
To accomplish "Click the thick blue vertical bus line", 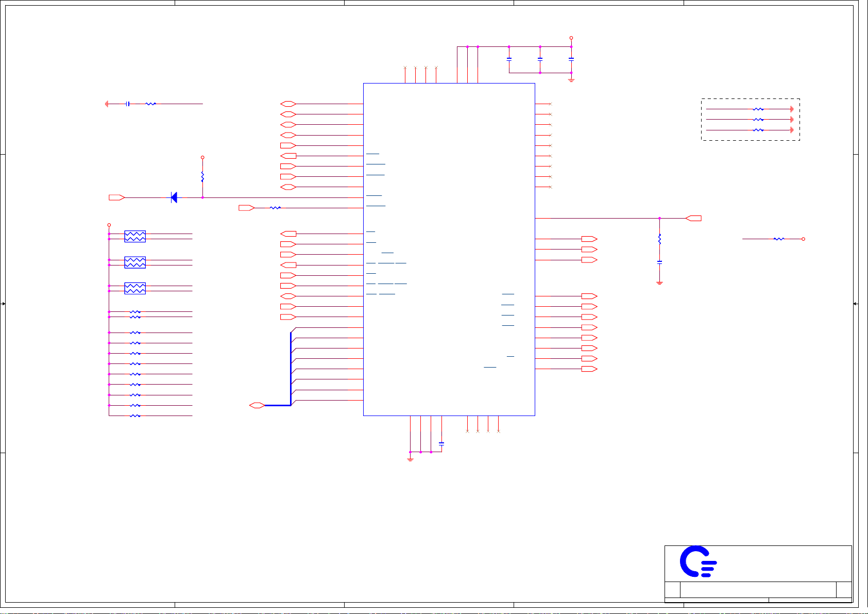I will (x=291, y=369).
